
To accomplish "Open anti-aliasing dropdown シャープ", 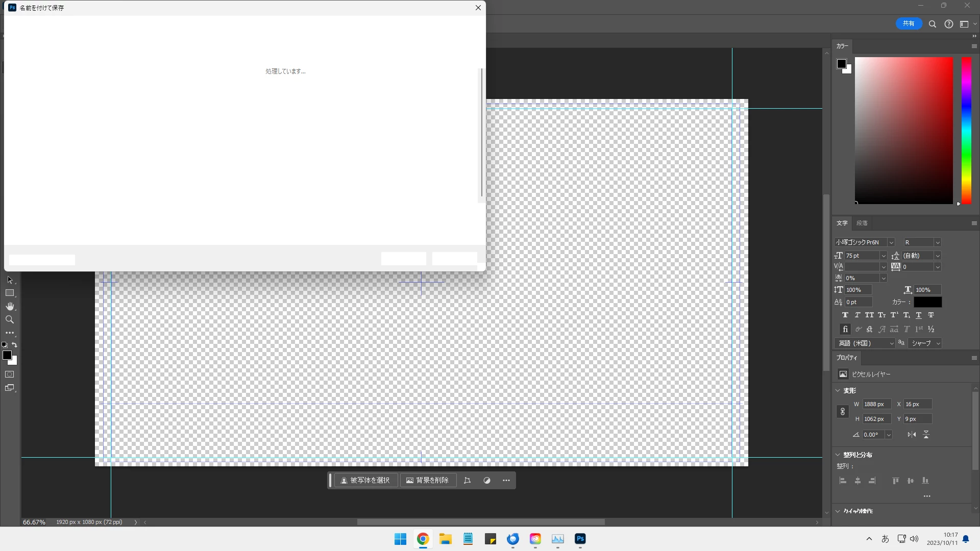I will (x=926, y=343).
